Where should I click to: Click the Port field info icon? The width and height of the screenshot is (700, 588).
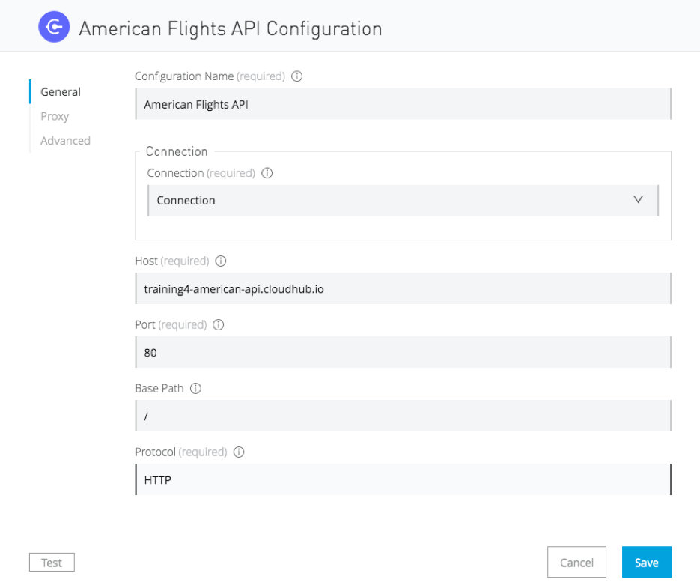(x=219, y=325)
